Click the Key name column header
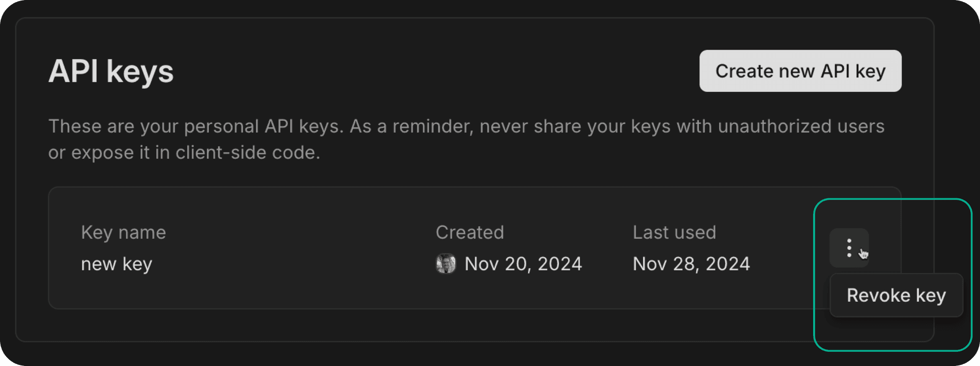Screen dimensions: 980x366 pos(123,232)
